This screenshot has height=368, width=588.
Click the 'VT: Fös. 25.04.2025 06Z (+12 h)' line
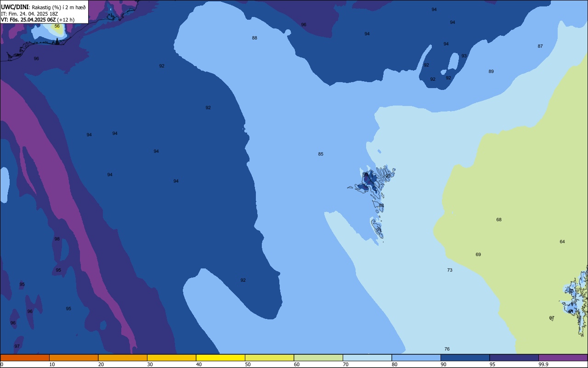[38, 20]
